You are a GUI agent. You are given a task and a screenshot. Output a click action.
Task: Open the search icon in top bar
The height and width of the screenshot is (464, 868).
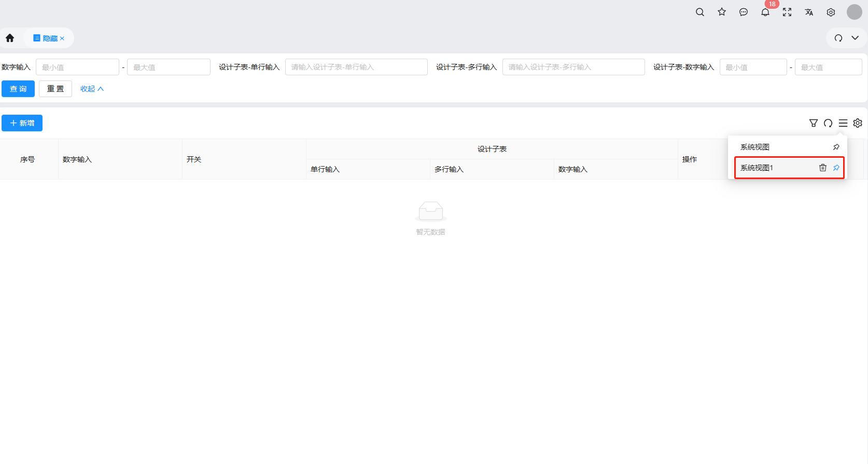pyautogui.click(x=700, y=12)
